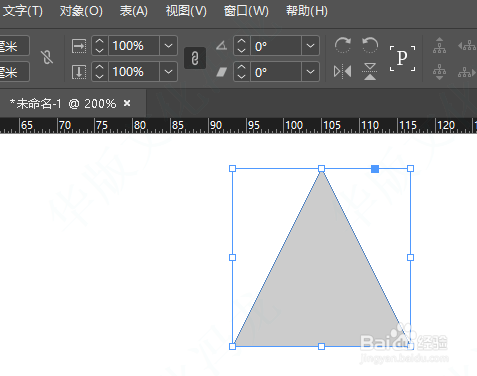Click the top-right selection handle of the triangle
This screenshot has height=376, width=477.
tap(411, 169)
